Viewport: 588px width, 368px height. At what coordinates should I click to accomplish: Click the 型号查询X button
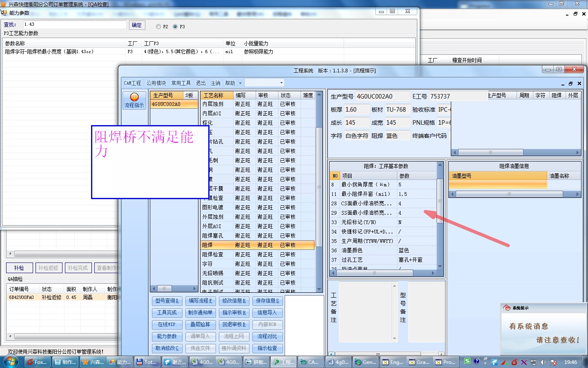click(x=167, y=301)
